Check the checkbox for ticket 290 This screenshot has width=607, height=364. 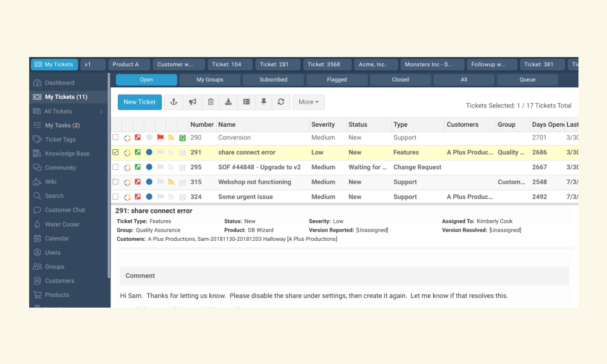pyautogui.click(x=115, y=137)
